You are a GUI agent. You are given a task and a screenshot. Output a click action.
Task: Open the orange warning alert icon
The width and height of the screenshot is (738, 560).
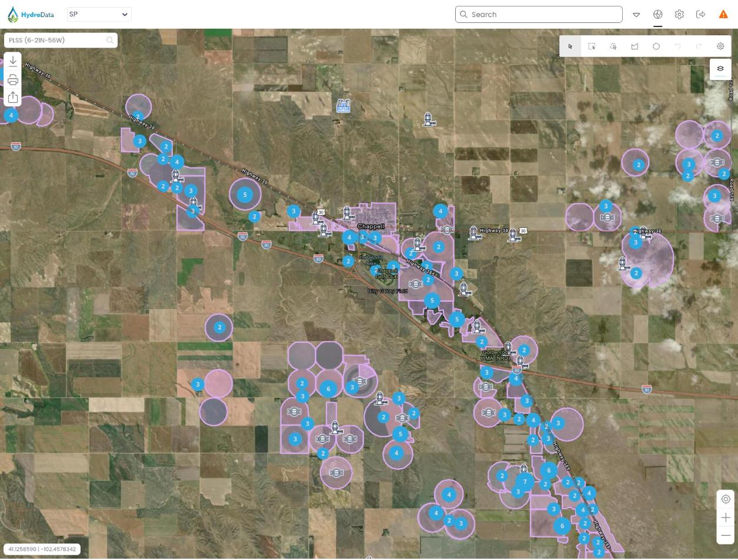(x=723, y=14)
